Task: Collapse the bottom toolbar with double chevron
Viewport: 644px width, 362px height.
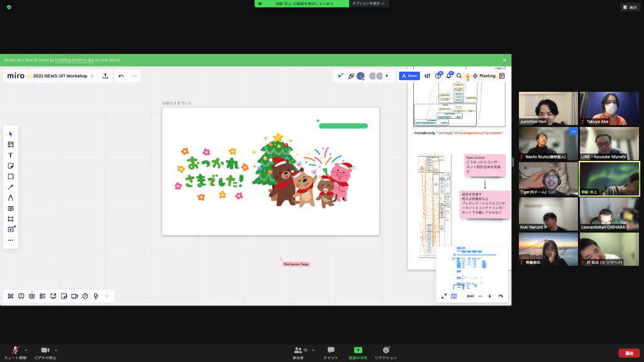Action: click(x=107, y=296)
